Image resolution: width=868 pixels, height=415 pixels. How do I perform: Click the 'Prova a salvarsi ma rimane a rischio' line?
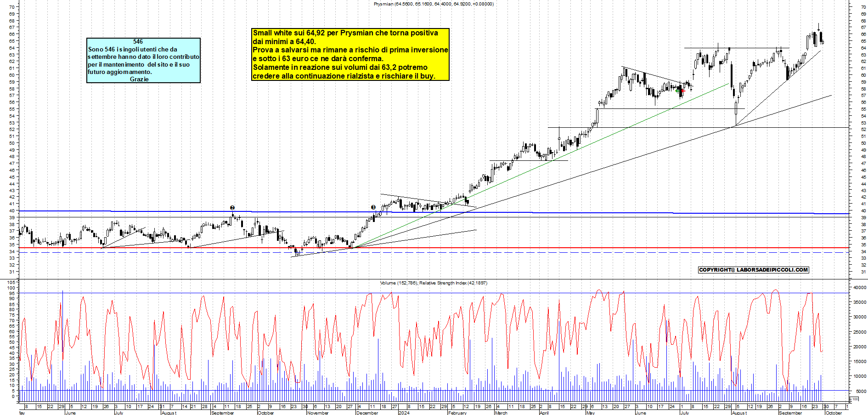(x=350, y=50)
